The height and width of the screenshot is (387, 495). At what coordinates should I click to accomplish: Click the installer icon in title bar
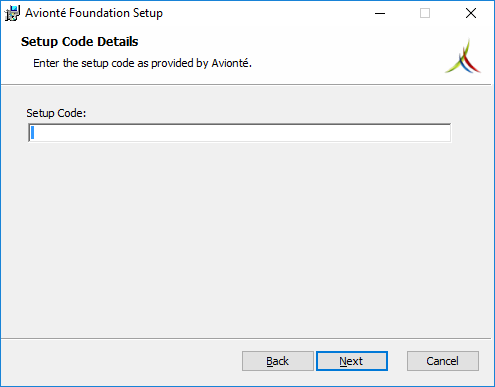click(x=12, y=13)
